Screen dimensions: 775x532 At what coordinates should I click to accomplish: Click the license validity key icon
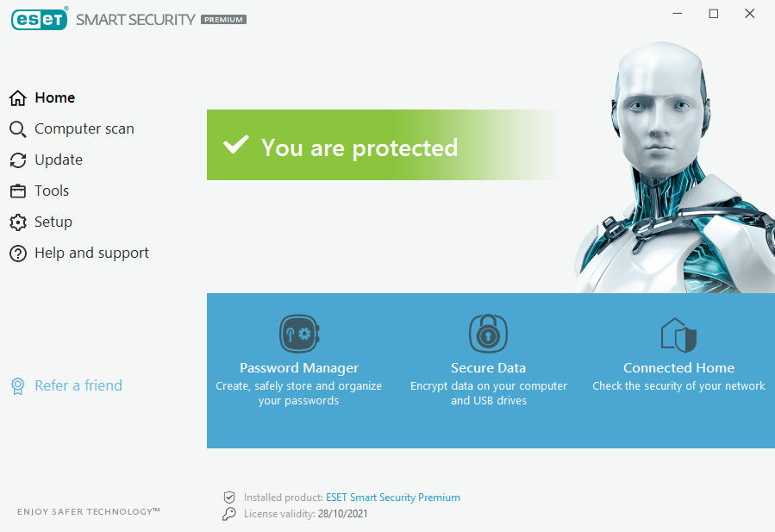tap(228, 514)
